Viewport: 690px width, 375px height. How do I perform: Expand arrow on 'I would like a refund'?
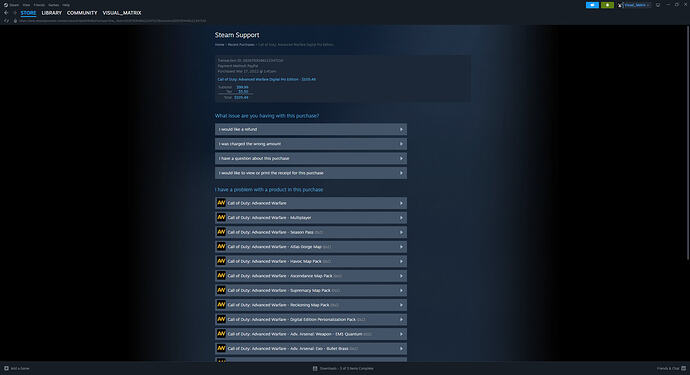(x=401, y=129)
